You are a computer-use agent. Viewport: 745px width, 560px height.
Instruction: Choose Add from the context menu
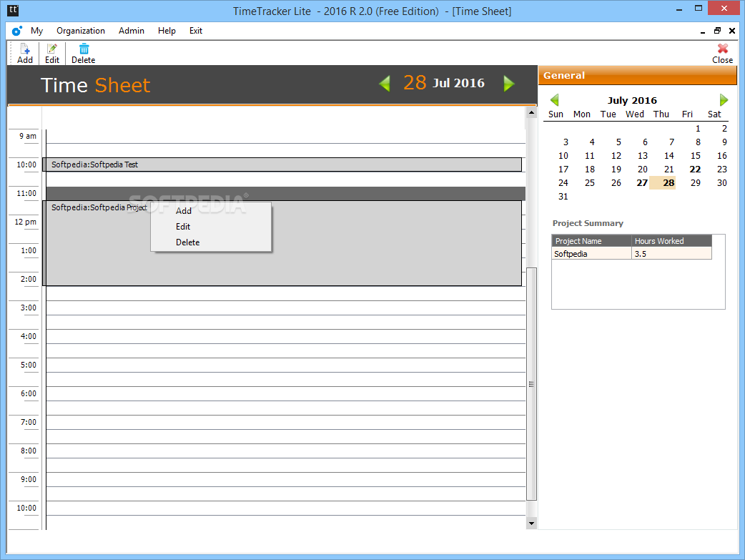coord(211,211)
